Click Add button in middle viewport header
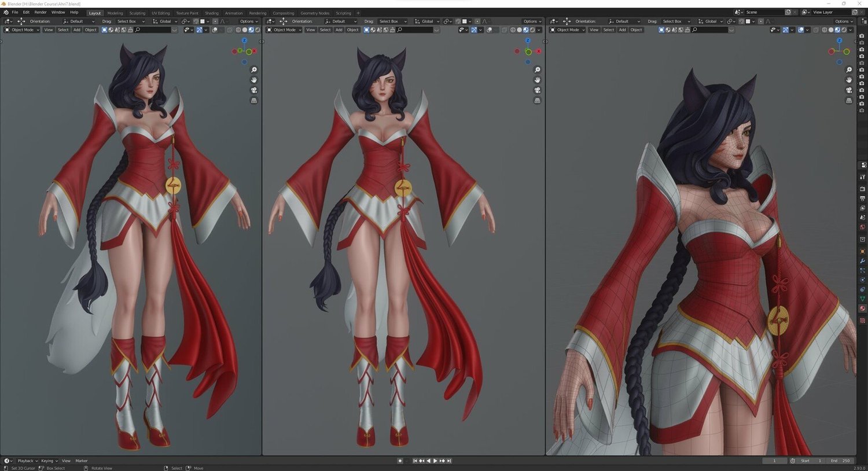Image resolution: width=868 pixels, height=471 pixels. pos(339,30)
